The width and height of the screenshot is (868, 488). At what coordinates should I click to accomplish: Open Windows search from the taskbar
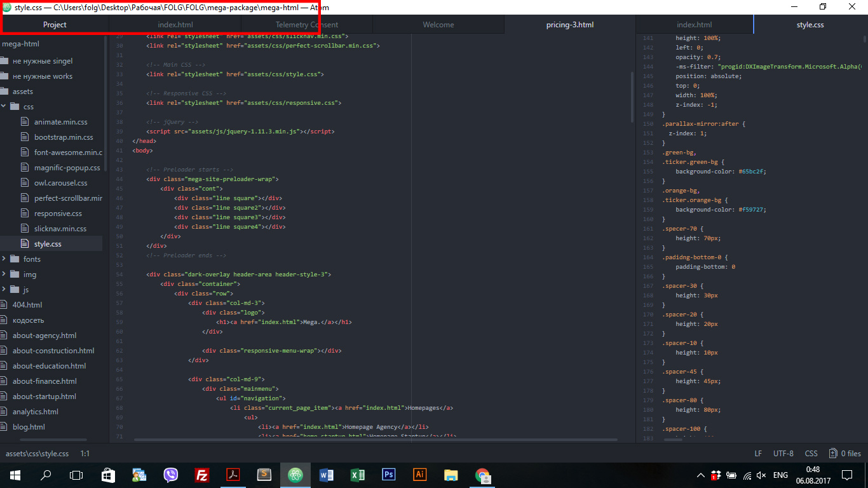(46, 475)
